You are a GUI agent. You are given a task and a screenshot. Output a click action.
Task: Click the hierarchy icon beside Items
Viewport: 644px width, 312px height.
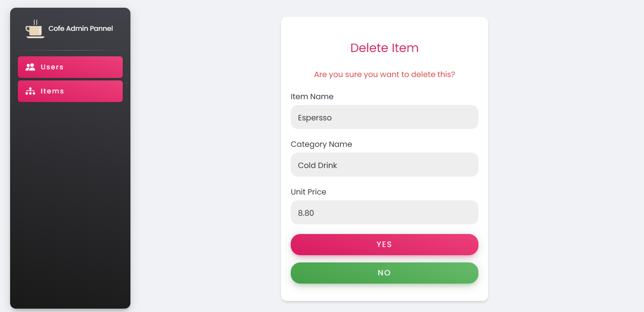(30, 91)
